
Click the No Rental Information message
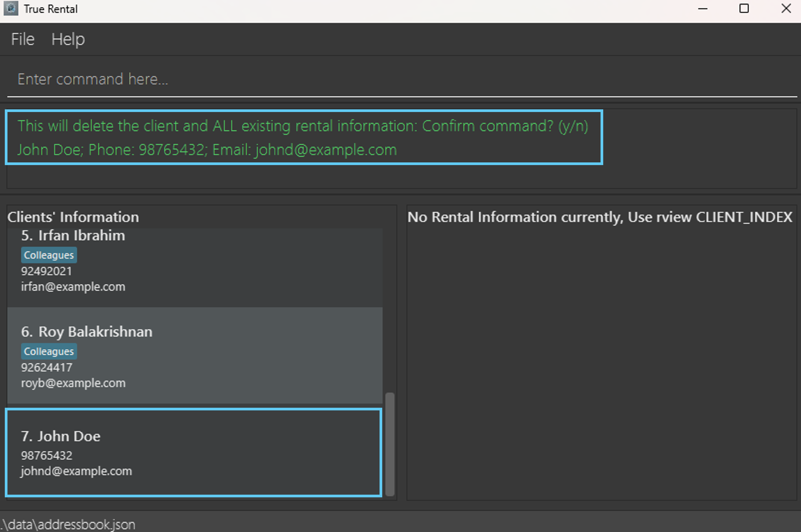(x=600, y=217)
